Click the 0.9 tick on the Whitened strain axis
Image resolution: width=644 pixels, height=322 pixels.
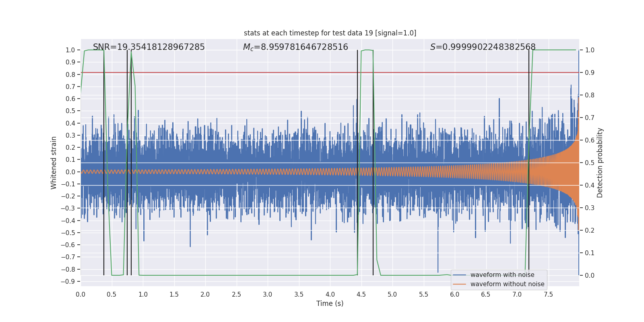(x=70, y=62)
